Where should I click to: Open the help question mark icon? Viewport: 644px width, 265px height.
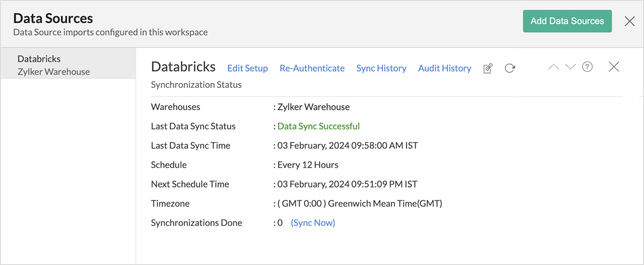pos(587,67)
